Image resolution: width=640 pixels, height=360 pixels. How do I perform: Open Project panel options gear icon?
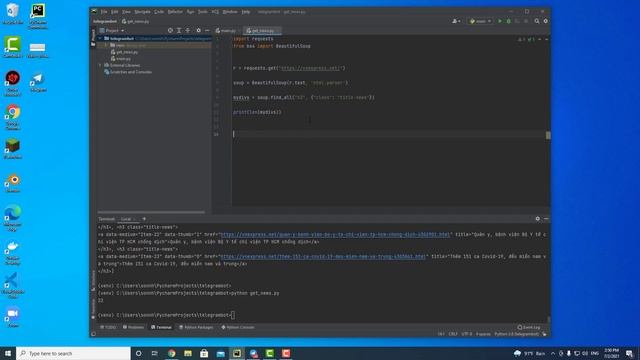[x=198, y=31]
